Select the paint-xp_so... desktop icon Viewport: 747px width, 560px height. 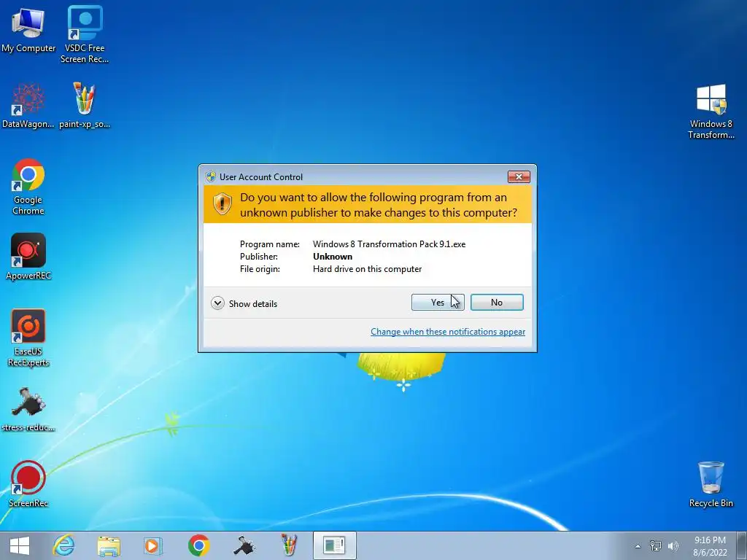[85, 106]
